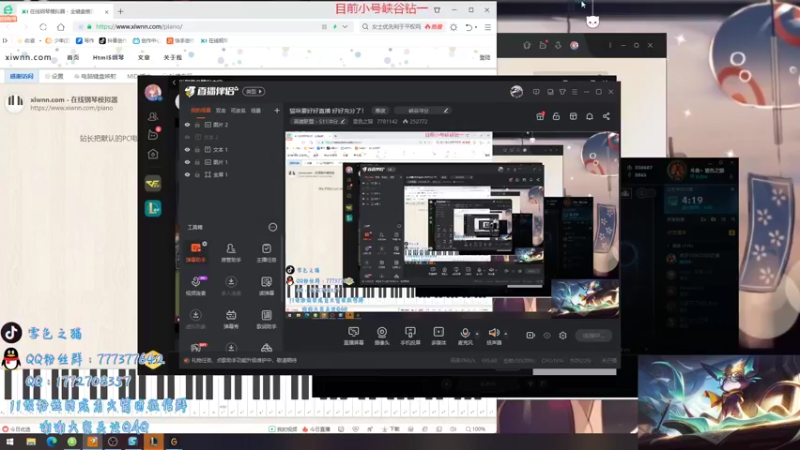Click the share icon in streaming app

(x=606, y=116)
